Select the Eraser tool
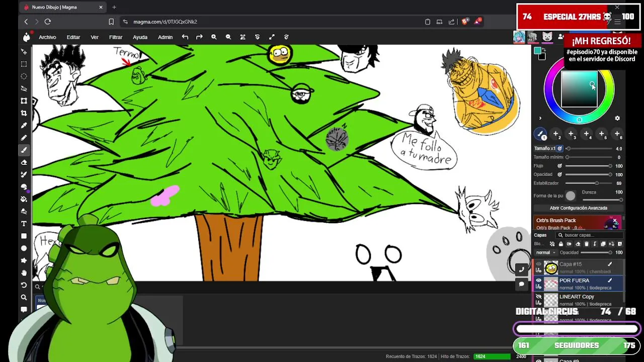Image resolution: width=644 pixels, height=362 pixels. (x=24, y=162)
